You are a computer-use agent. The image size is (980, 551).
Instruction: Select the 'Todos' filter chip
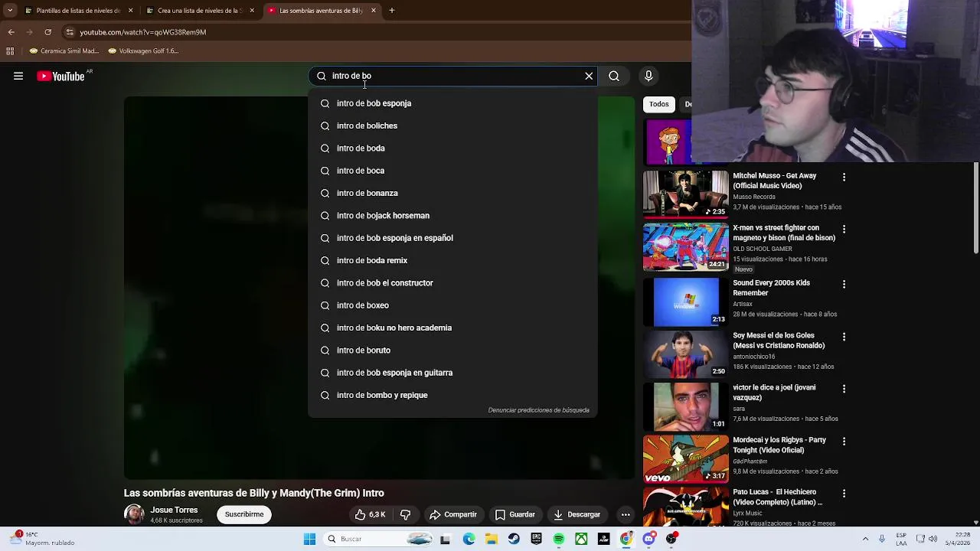[x=658, y=104]
